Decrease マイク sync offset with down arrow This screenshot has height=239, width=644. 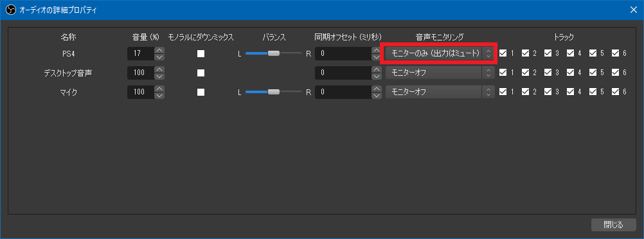coord(376,95)
